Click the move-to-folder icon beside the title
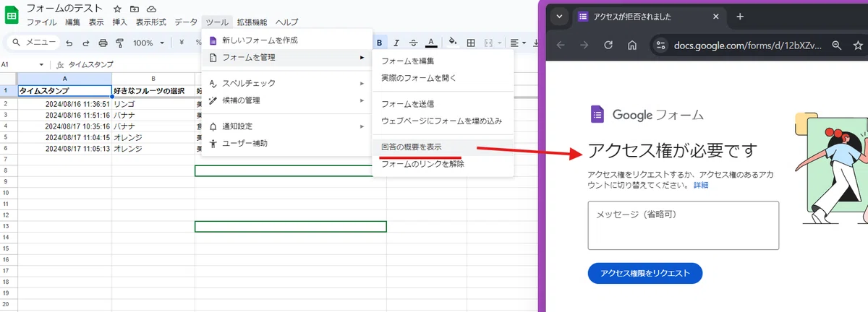 pos(134,9)
